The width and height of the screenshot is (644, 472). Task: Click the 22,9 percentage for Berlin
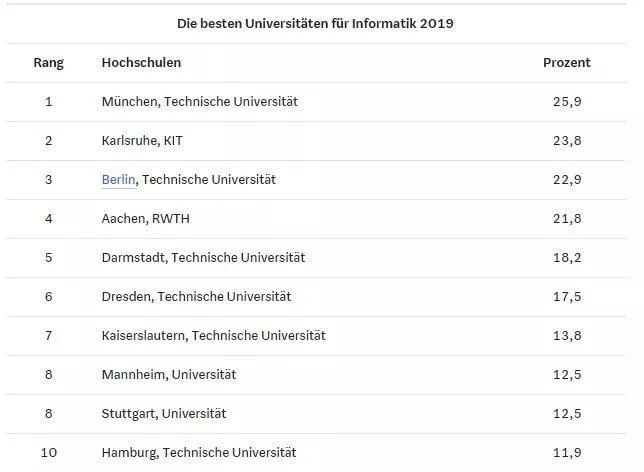[567, 180]
